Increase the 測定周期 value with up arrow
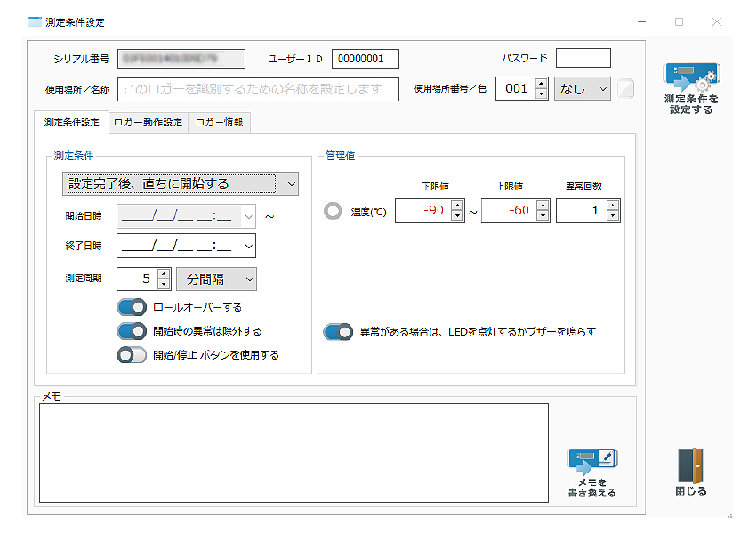Image resolution: width=756 pixels, height=534 pixels. coord(164,274)
